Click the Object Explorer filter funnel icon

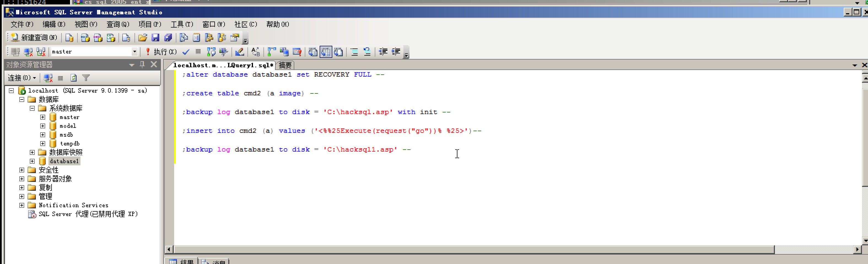(x=86, y=78)
